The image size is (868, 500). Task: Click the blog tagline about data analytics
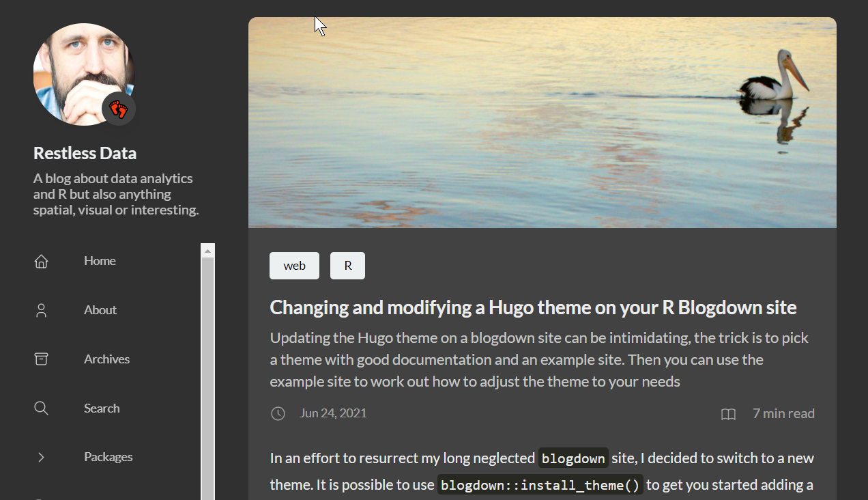[x=116, y=194]
